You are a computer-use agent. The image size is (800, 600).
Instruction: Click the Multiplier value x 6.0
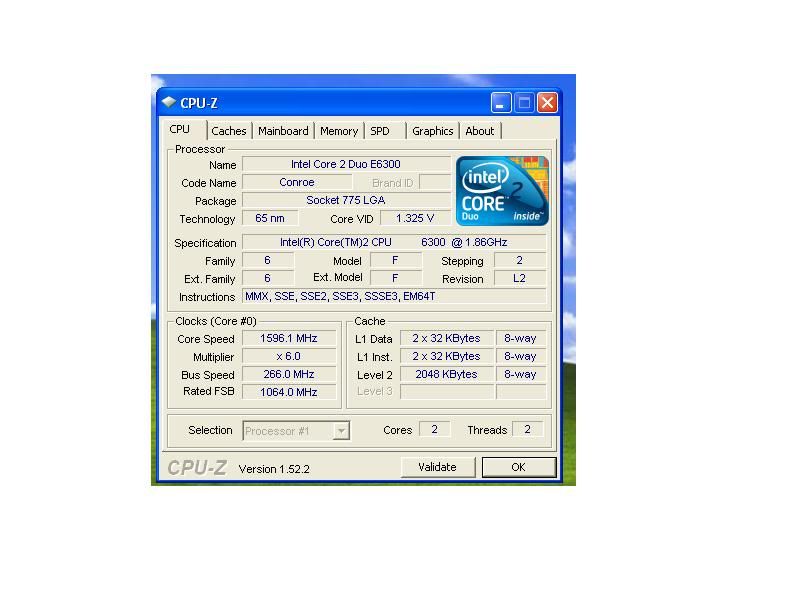pyautogui.click(x=289, y=356)
